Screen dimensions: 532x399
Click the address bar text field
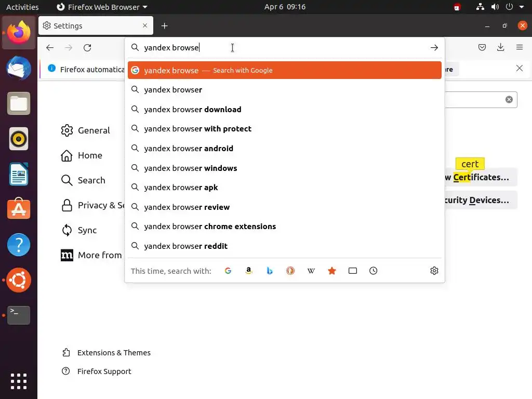tap(284, 47)
